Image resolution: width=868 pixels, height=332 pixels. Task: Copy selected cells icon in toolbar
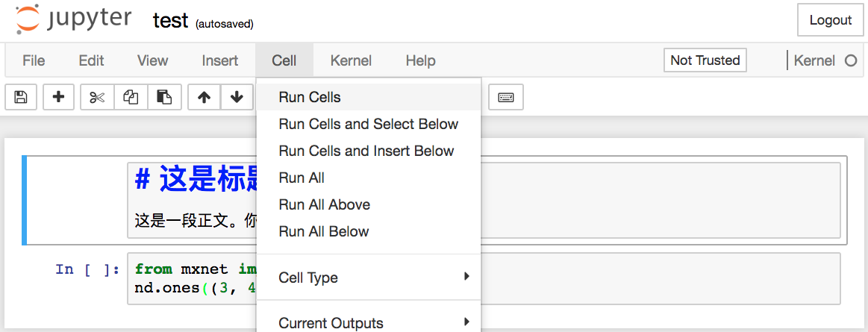131,97
